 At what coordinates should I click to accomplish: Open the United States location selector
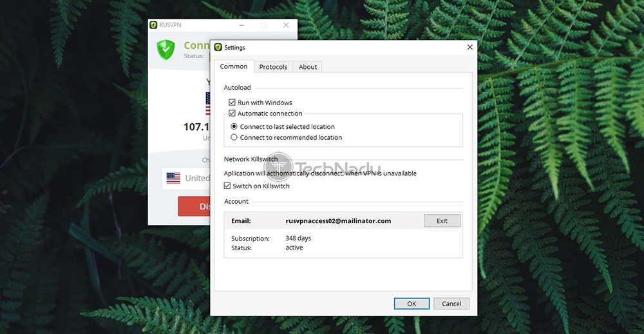[186, 178]
